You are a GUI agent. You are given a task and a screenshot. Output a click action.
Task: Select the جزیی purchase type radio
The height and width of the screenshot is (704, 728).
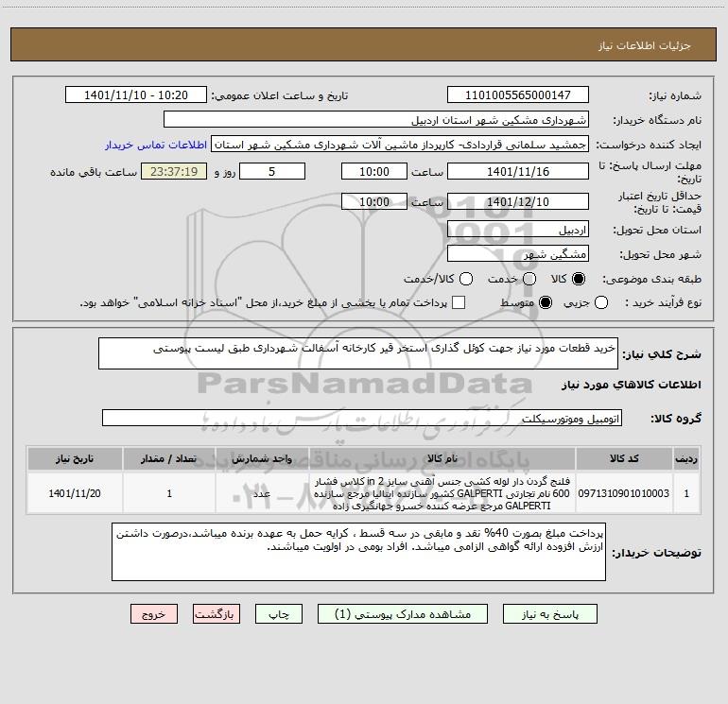point(601,302)
